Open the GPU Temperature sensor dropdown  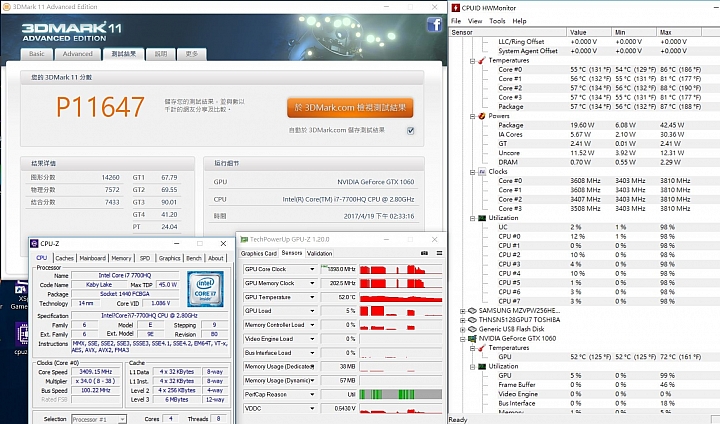coord(312,297)
